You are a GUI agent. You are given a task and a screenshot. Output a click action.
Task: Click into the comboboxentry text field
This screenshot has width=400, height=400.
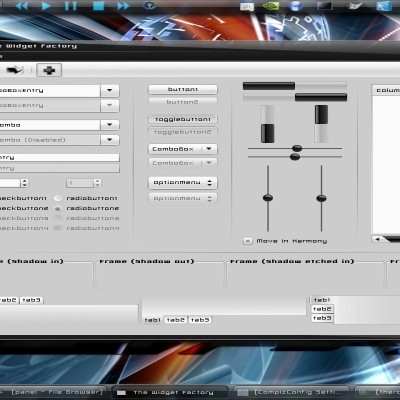pos(50,90)
